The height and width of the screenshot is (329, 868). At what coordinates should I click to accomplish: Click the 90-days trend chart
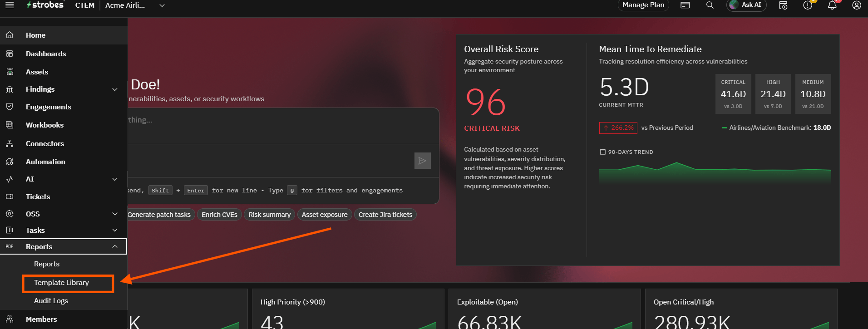pyautogui.click(x=715, y=173)
